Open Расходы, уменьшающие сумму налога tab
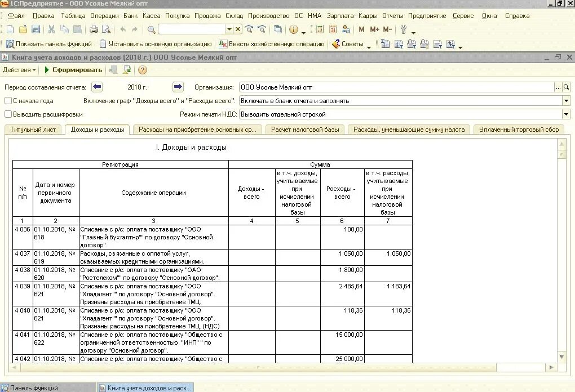Screen dimensions: 575x392 (409, 130)
